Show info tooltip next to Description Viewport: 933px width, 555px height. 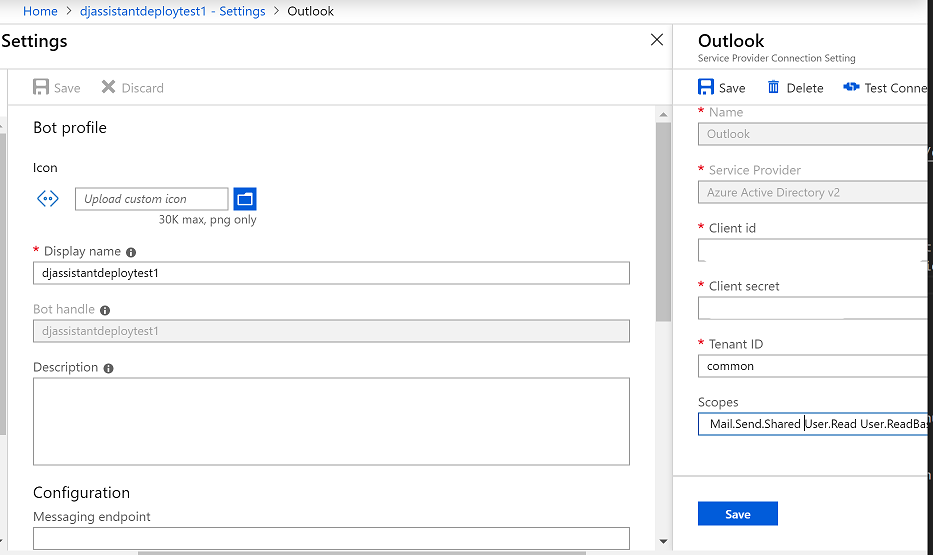[x=108, y=368]
